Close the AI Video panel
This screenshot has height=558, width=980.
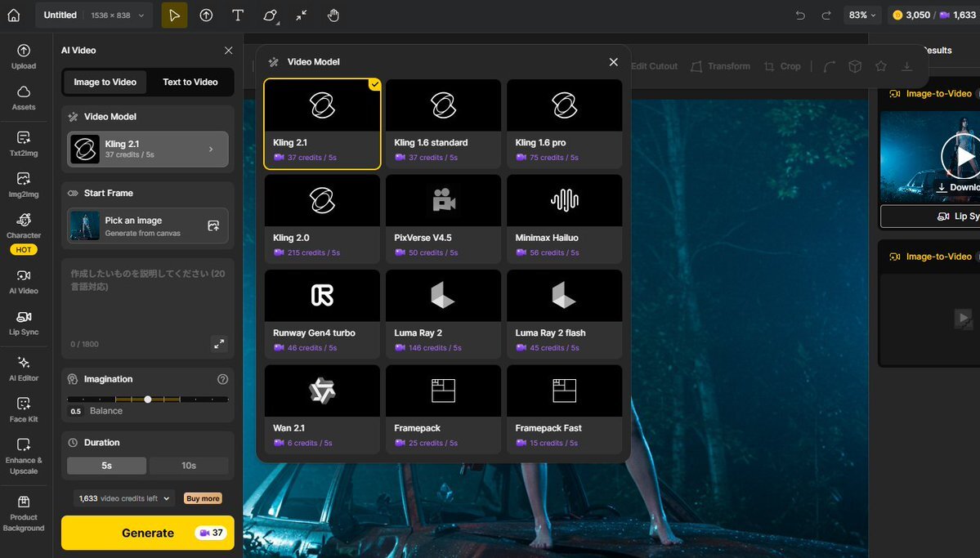(228, 51)
